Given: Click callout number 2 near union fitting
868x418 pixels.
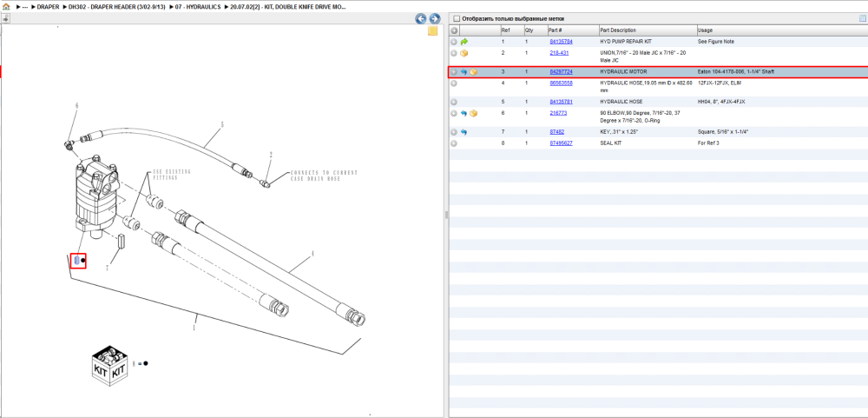Looking at the screenshot, I should click(x=271, y=155).
